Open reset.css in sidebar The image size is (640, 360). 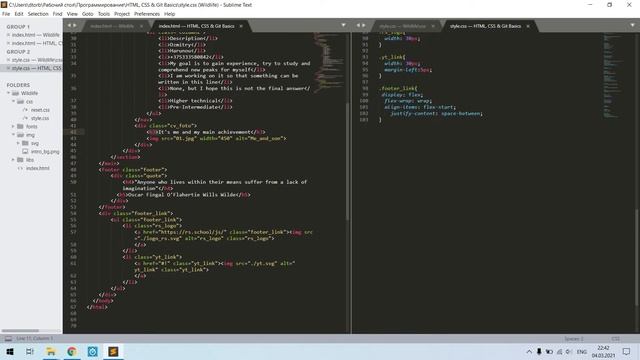[40, 110]
